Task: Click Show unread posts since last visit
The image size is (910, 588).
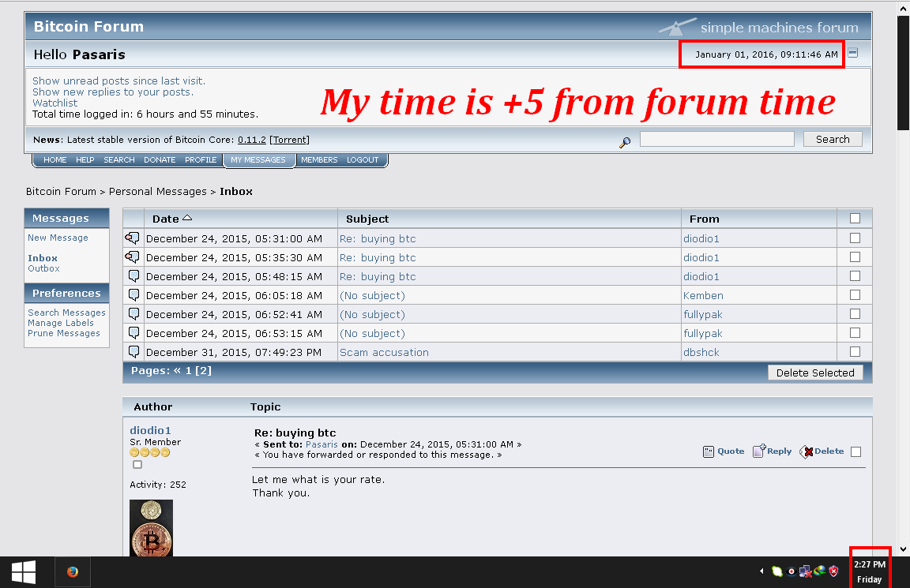Action: [x=119, y=81]
